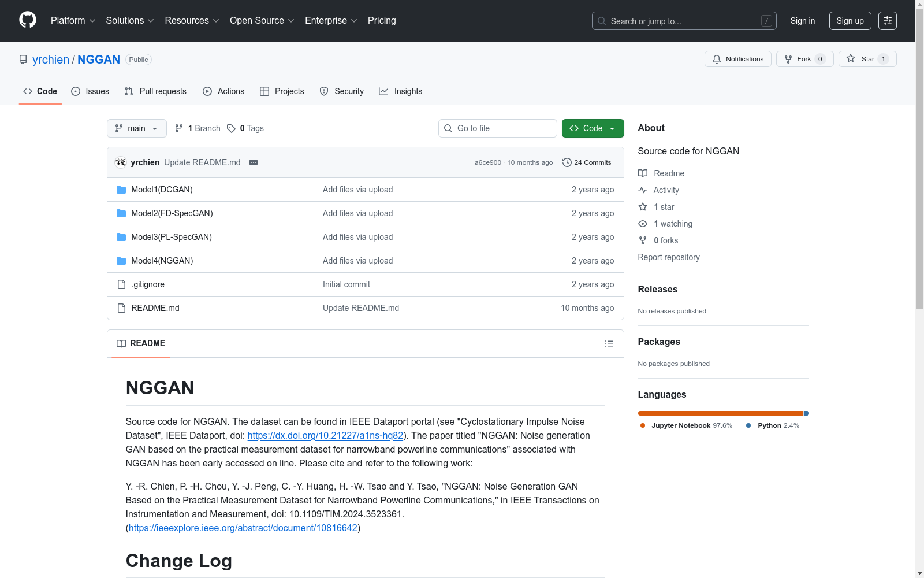
Task: Click the eye icon beside 1 watching
Action: point(643,224)
